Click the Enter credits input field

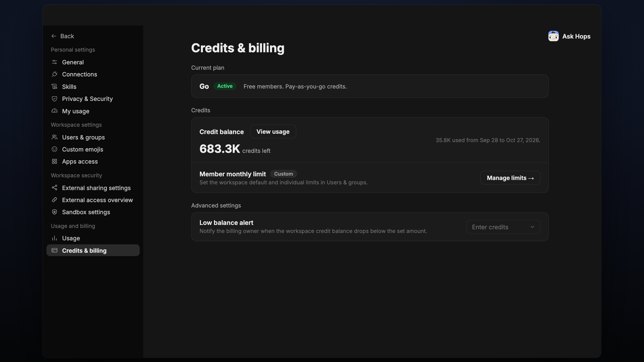coord(503,227)
